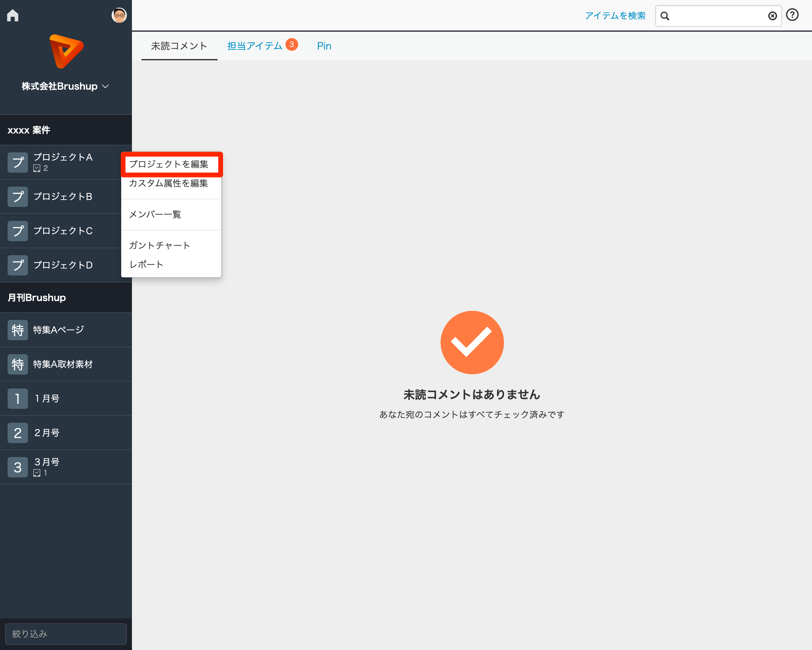Clear the search field with the X icon

click(772, 16)
